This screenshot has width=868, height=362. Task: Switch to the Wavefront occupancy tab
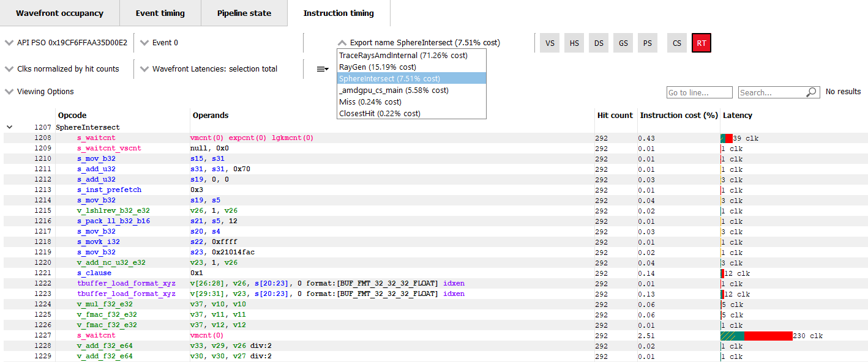[x=59, y=13]
